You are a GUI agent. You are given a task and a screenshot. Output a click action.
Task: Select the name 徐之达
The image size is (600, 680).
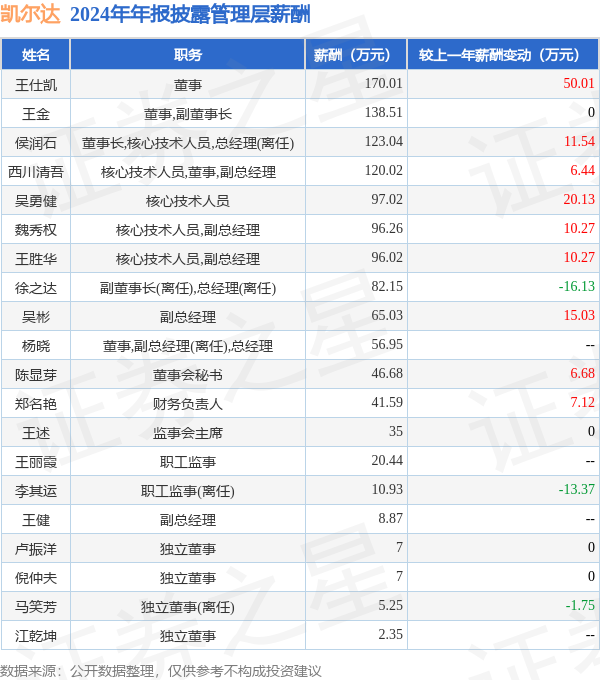click(x=36, y=288)
